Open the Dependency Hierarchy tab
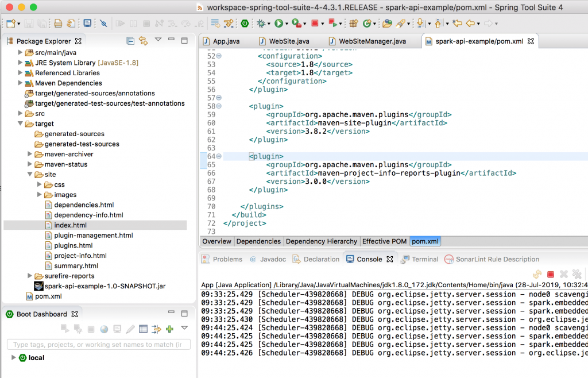Image resolution: width=588 pixels, height=378 pixels. 321,241
